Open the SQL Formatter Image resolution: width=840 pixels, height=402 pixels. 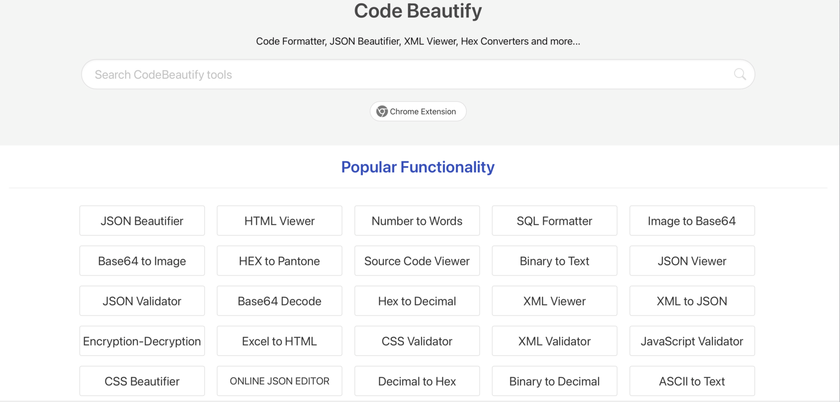(x=554, y=221)
